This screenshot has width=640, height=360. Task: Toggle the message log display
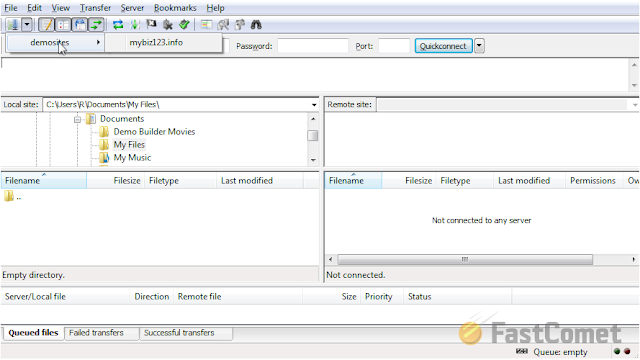click(x=47, y=25)
